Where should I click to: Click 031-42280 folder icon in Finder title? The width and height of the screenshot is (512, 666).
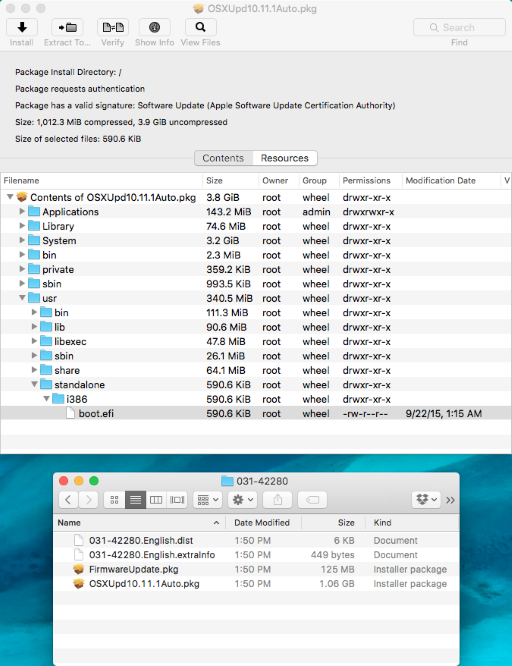(227, 481)
